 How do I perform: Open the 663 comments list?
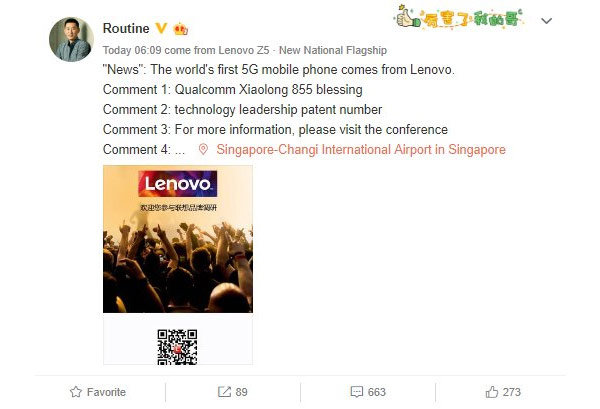pos(377,392)
